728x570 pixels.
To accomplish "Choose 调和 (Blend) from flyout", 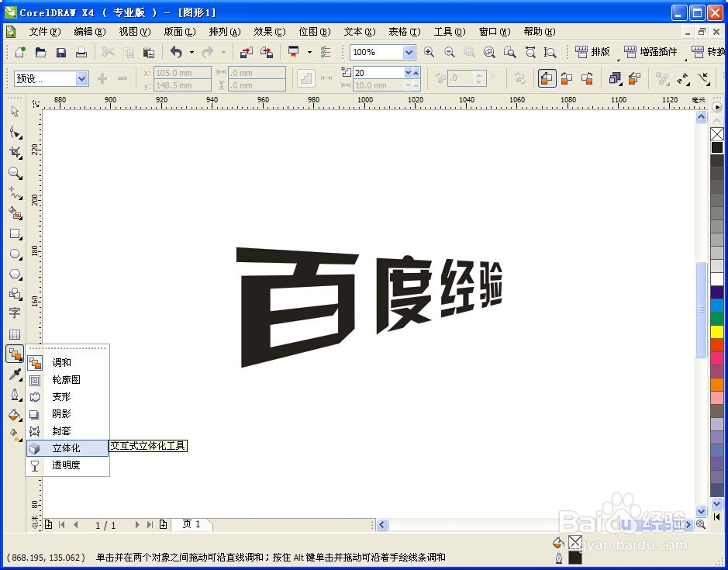I will pyautogui.click(x=67, y=363).
